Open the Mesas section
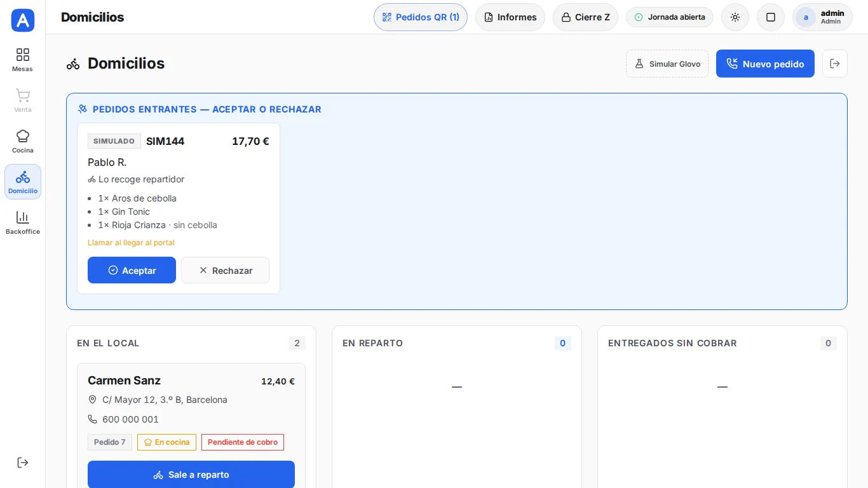Image resolution: width=868 pixels, height=488 pixels. (x=23, y=60)
